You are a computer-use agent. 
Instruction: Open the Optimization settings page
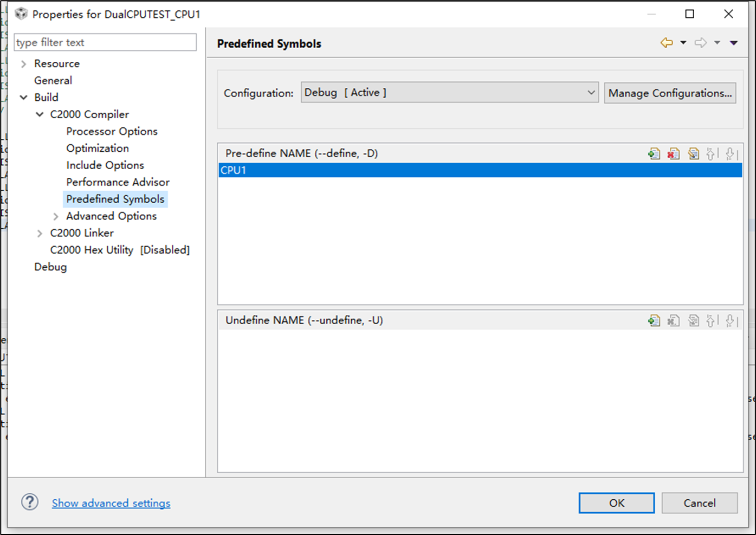(98, 148)
